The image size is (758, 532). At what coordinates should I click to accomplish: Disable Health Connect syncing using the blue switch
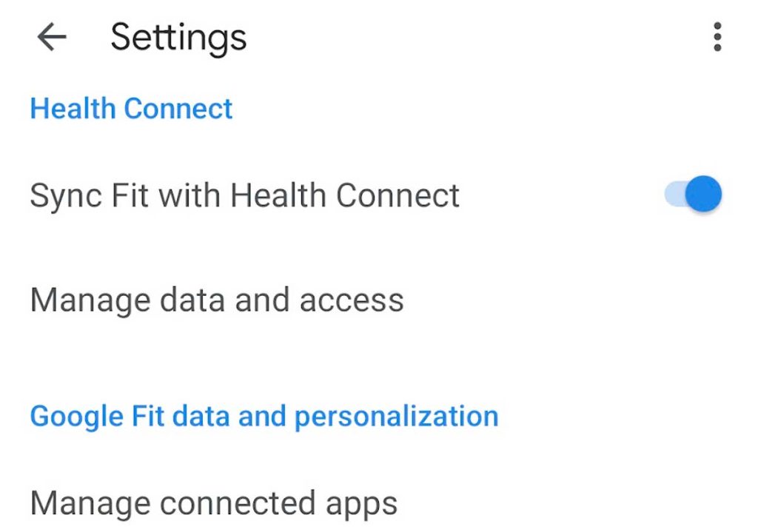tap(693, 195)
